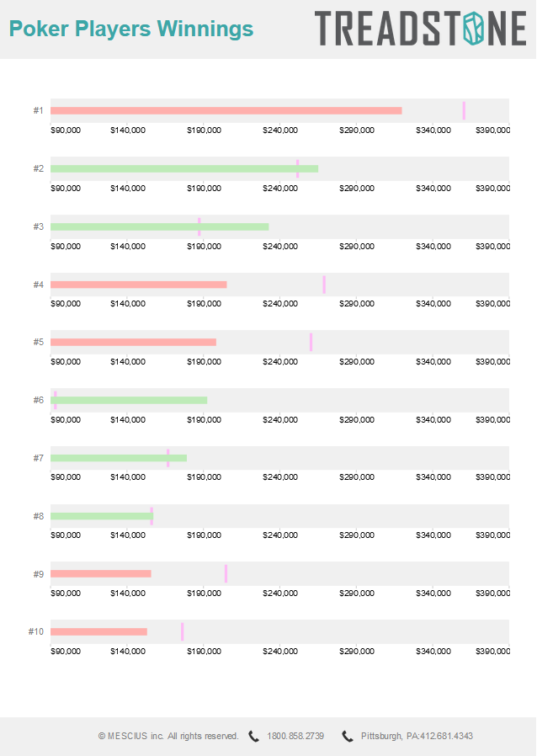The width and height of the screenshot is (537, 756).
Task: Click the MESCIUS inc. copyright text
Action: click(168, 737)
